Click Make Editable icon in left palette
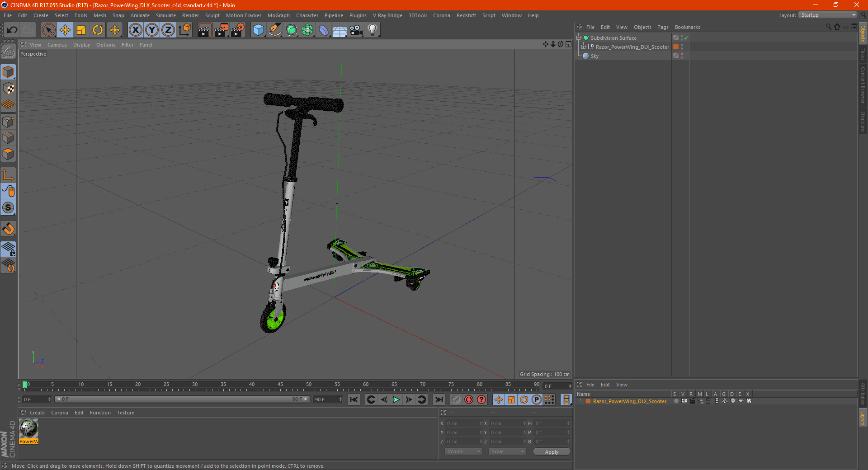 (8, 52)
